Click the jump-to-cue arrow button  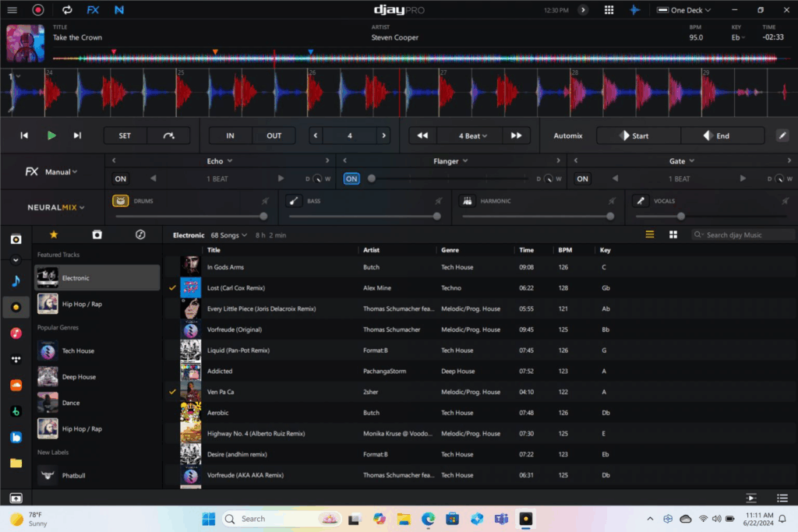click(168, 136)
